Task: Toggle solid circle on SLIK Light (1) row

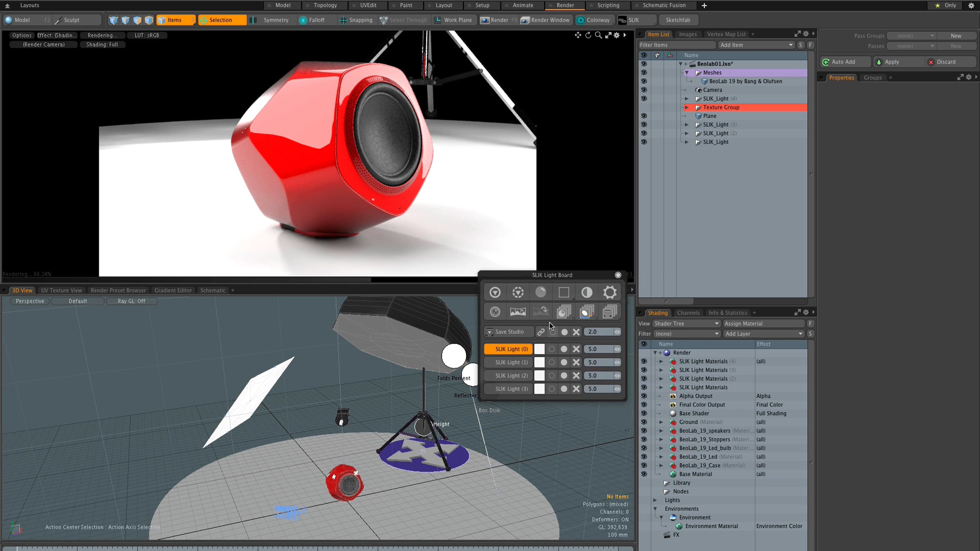Action: [564, 362]
